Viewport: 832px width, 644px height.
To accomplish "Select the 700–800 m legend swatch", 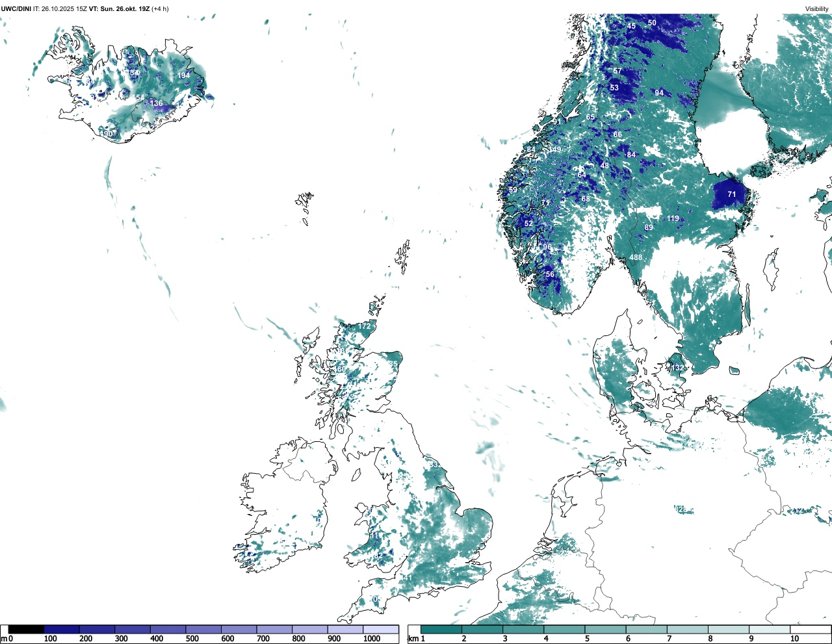I will (274, 629).
